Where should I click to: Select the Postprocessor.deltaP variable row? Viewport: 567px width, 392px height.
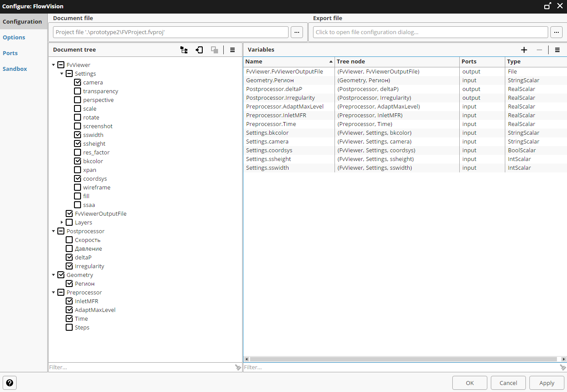point(405,89)
